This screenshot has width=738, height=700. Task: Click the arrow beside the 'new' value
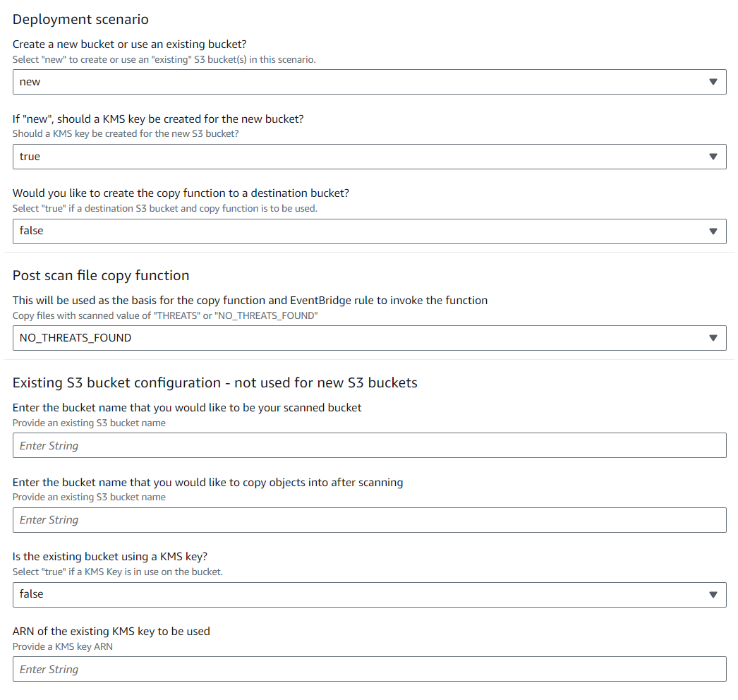click(x=713, y=82)
